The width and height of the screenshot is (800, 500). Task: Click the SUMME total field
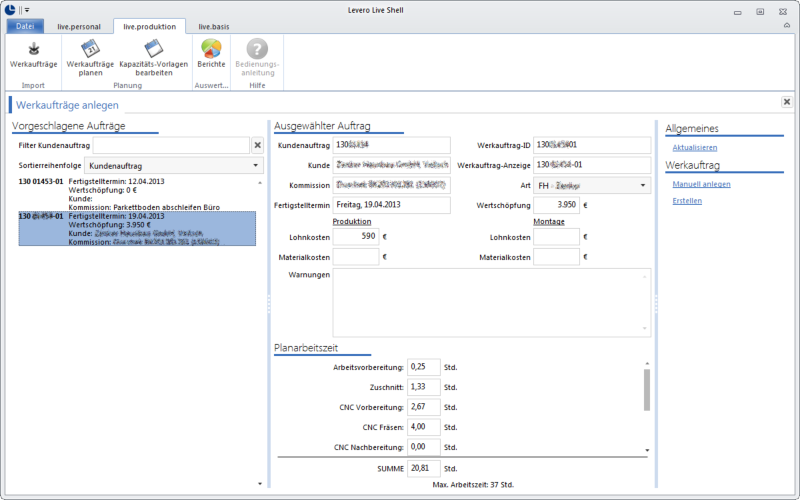click(423, 468)
